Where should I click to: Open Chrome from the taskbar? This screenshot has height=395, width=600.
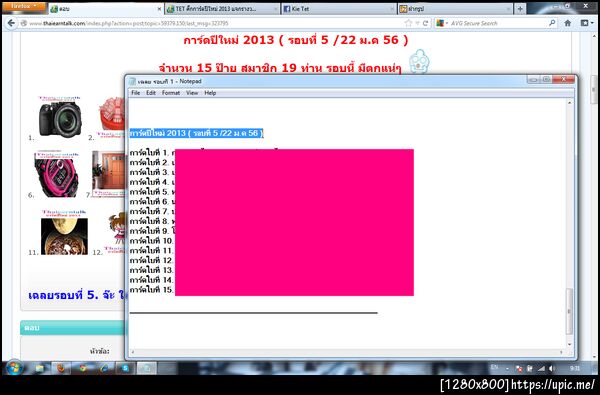click(83, 368)
